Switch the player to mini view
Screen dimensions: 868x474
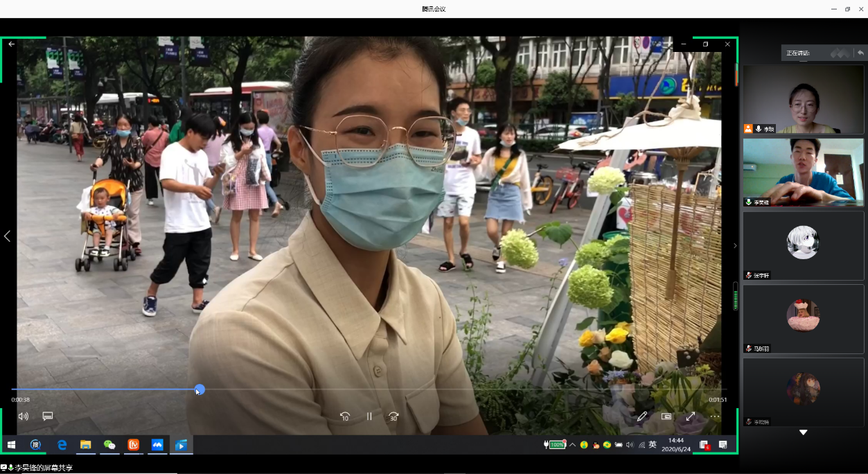coord(666,416)
